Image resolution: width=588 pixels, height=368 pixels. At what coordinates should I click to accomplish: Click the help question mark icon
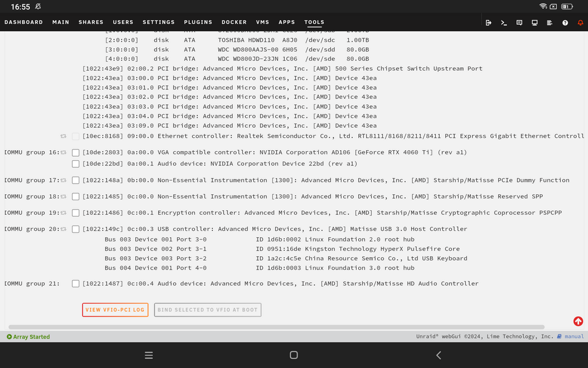tap(564, 22)
